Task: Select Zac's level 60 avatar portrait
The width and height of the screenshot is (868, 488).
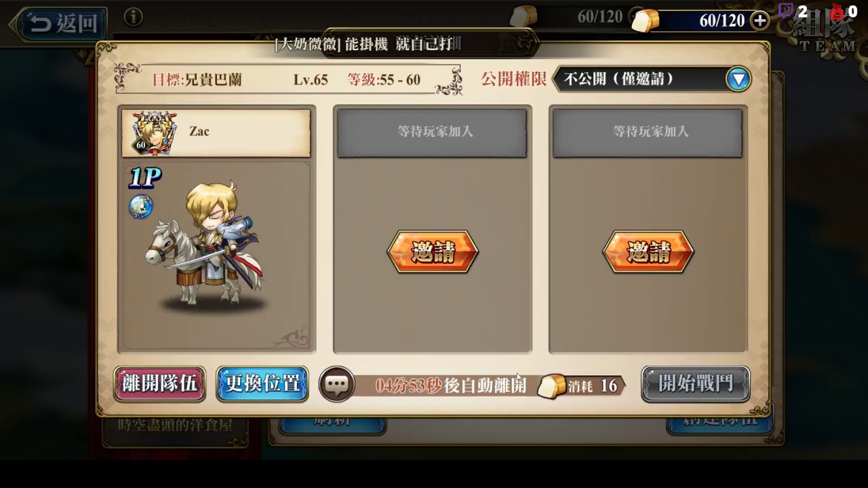Action: [151, 134]
